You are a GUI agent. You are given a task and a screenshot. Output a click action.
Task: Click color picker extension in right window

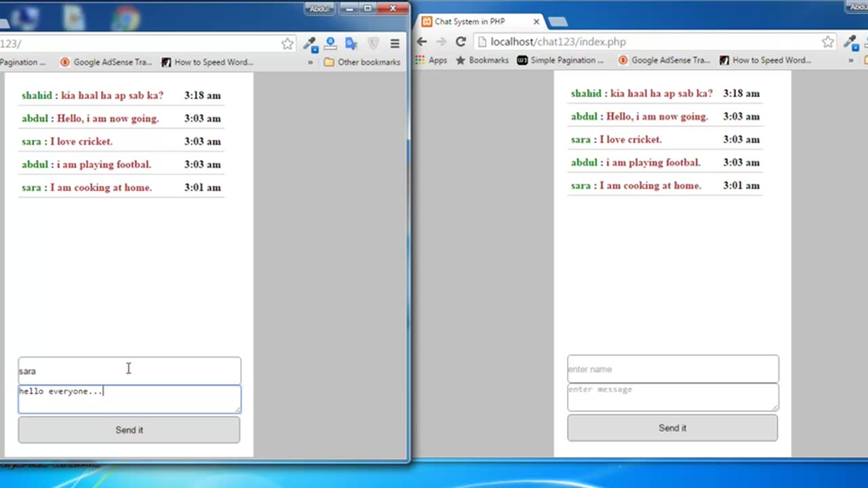tap(851, 42)
